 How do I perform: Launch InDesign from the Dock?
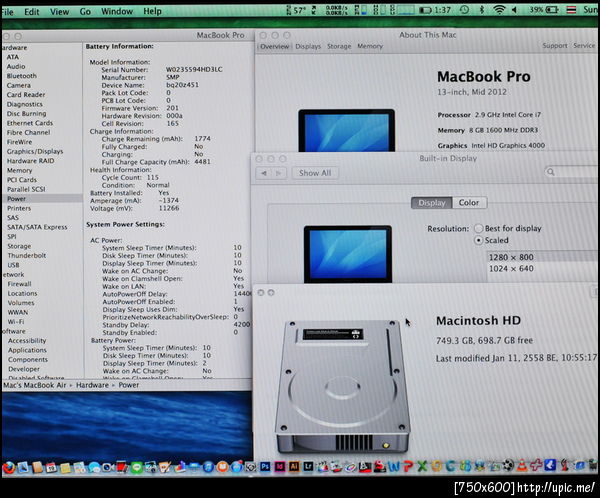pos(280,467)
